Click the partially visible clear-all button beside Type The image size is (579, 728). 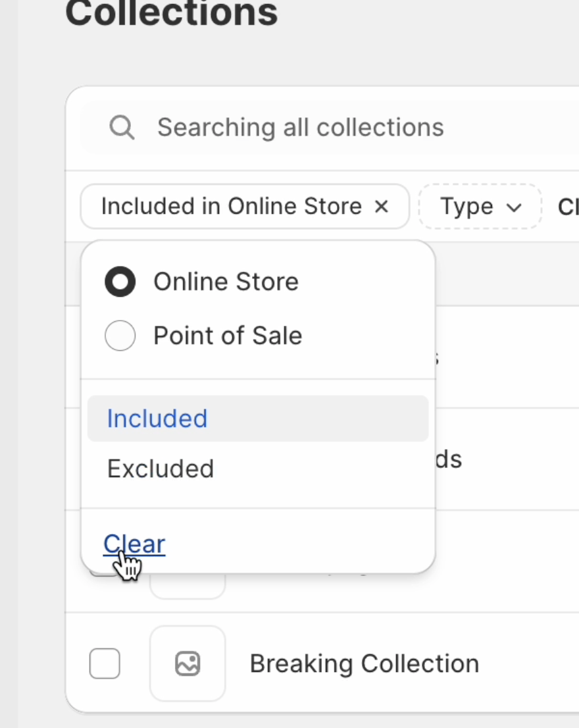[568, 207]
